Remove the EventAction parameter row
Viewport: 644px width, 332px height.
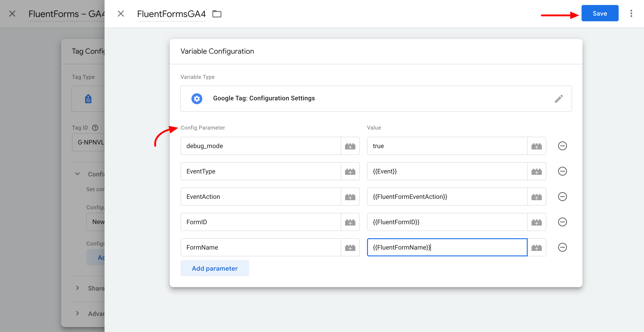pos(562,197)
